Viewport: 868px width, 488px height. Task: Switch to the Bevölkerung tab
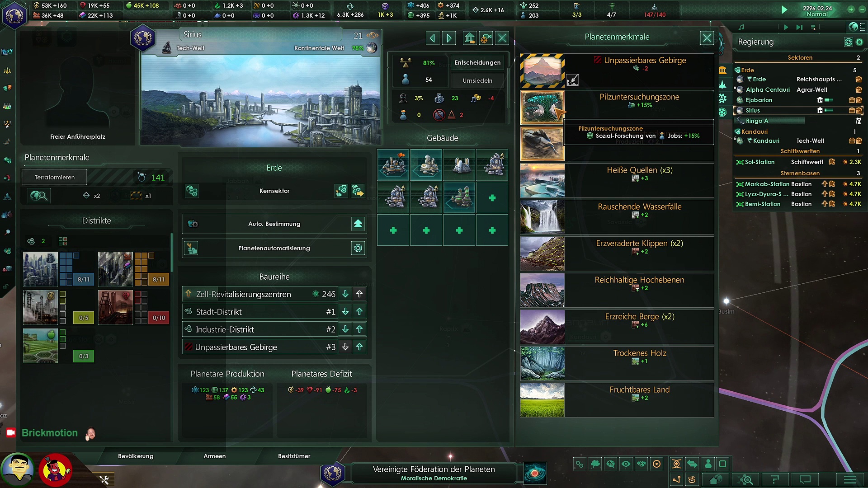[136, 456]
